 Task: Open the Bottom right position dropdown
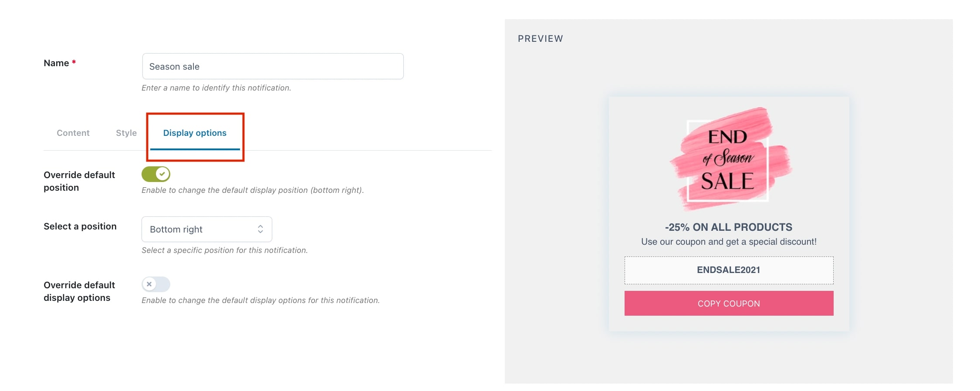point(207,229)
